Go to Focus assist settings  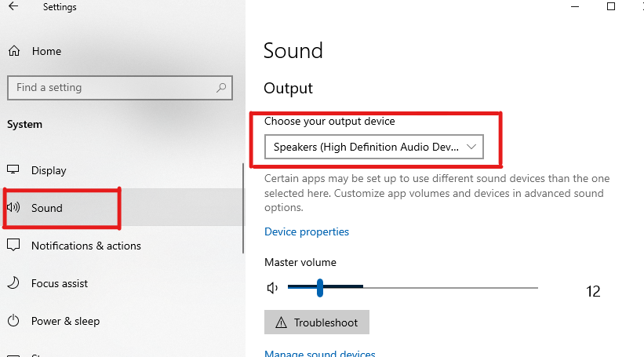point(60,283)
